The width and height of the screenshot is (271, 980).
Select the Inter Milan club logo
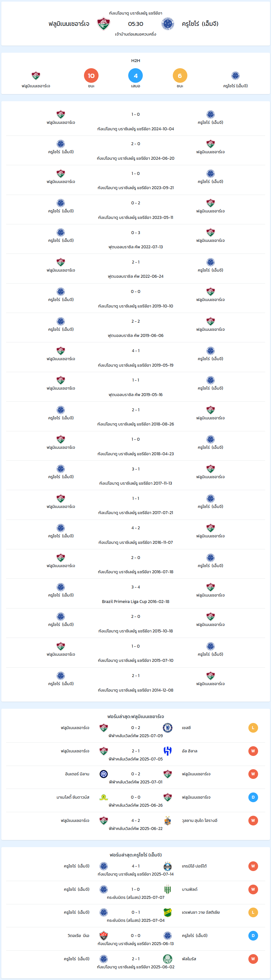[103, 774]
